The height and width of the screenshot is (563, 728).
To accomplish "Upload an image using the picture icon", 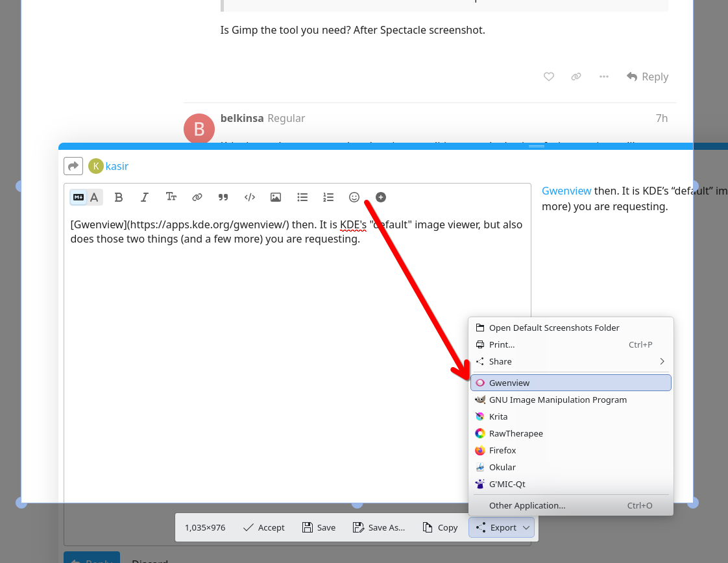I will click(x=276, y=197).
